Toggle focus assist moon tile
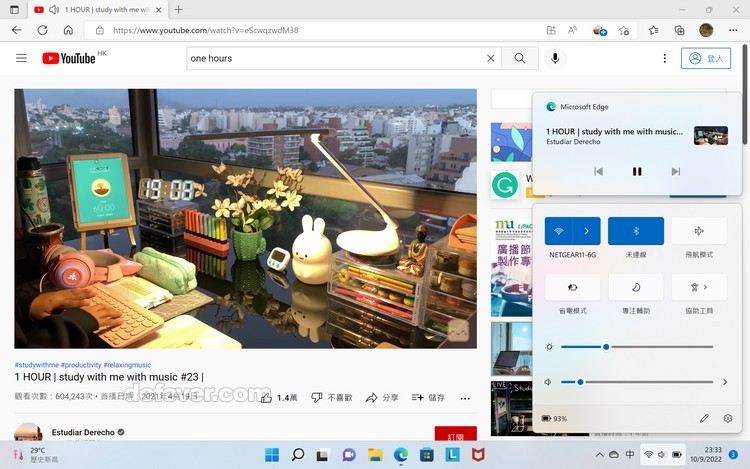Screen dimensions: 750x469 coord(636,287)
